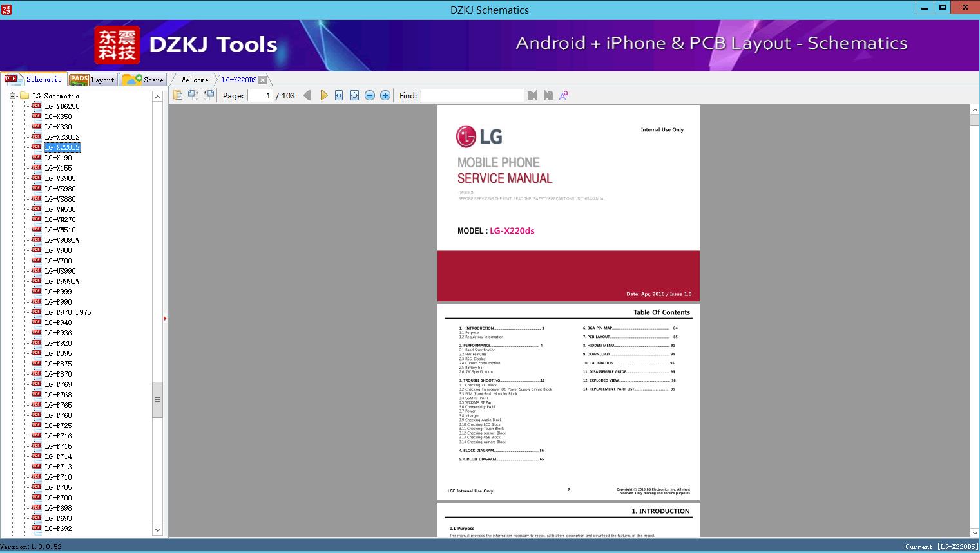This screenshot has width=980, height=553.
Task: Click the LG Schematic folder icon
Action: [x=24, y=96]
